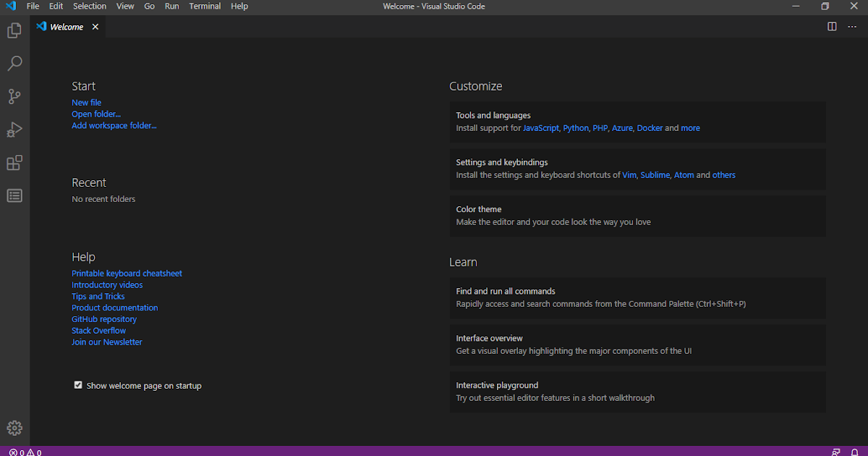Open More Actions via the ellipsis icon
This screenshot has height=456, width=868.
(852, 26)
